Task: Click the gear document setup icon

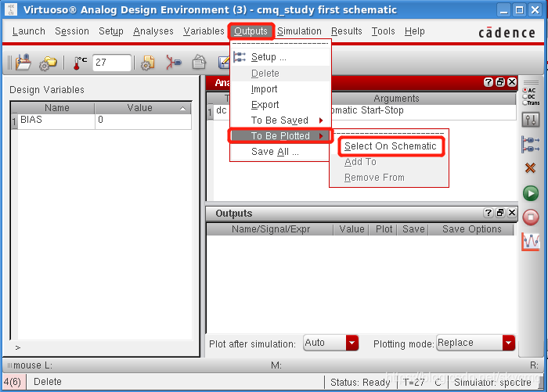Action: click(147, 63)
